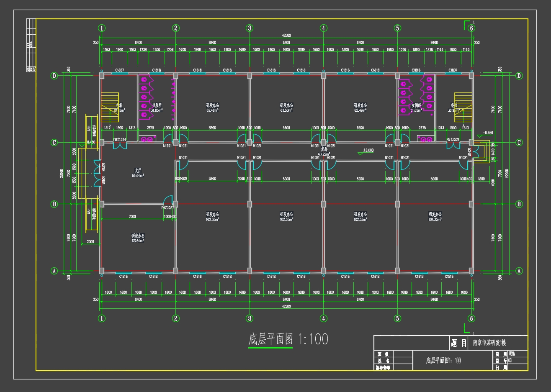551x392 pixels.
Task: Click axis bubble D on the left side
Action: tap(54, 76)
